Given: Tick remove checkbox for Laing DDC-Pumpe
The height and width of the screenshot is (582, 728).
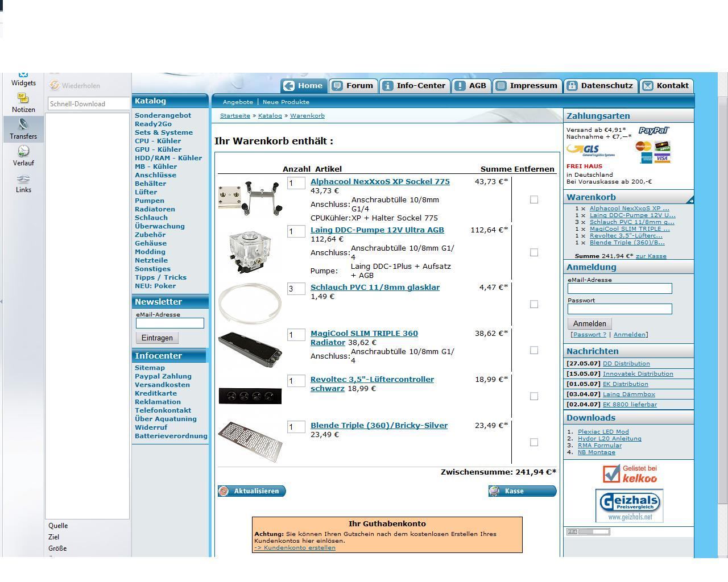Looking at the screenshot, I should (x=533, y=252).
